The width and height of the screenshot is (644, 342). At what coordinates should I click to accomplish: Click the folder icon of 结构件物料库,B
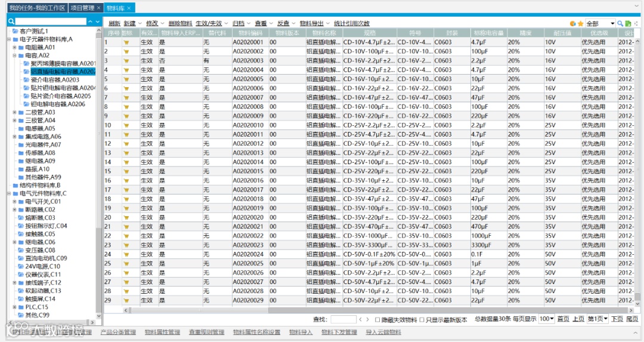[x=15, y=186]
